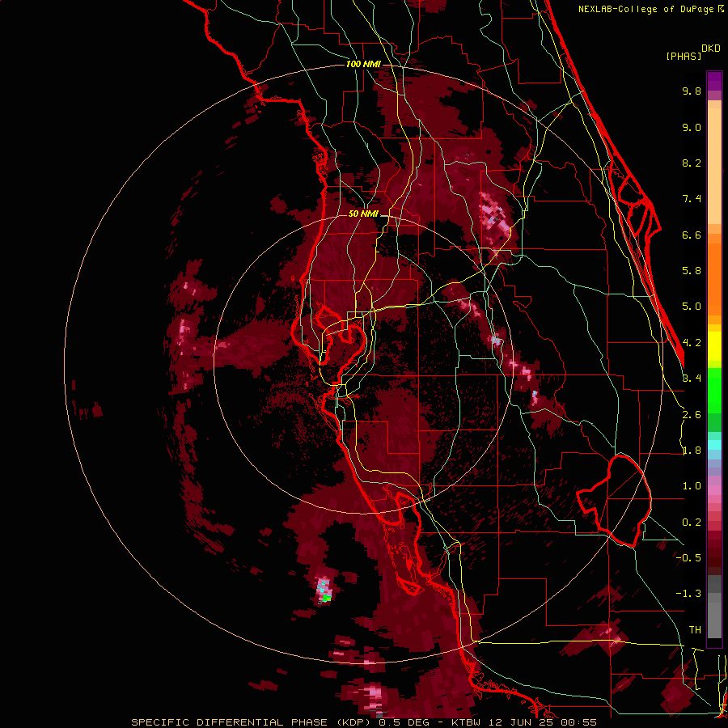728x728 pixels.
Task: Click the 1.8 scale value
Action: tap(692, 451)
